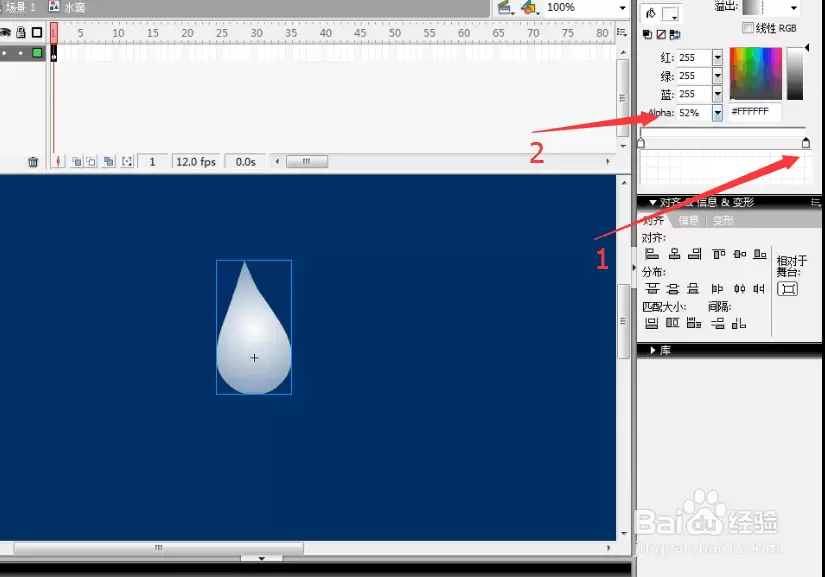Click the brightness slider bar
Viewport: 825px width, 577px height.
(794, 74)
